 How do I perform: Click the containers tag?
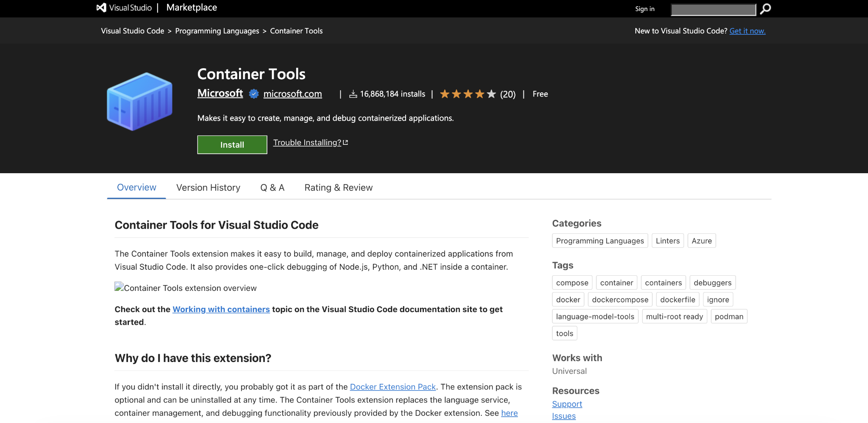tap(663, 283)
